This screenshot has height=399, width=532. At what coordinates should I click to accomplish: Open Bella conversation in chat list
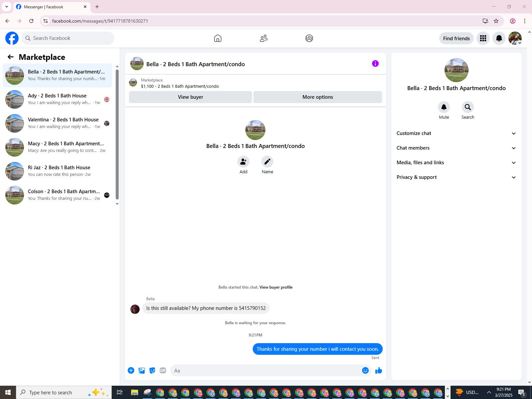pos(57,75)
